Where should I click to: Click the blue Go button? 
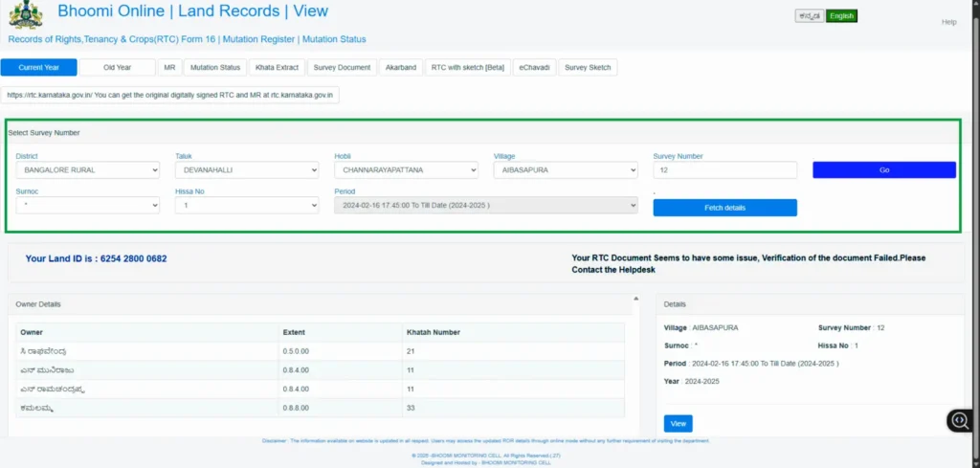coord(884,170)
